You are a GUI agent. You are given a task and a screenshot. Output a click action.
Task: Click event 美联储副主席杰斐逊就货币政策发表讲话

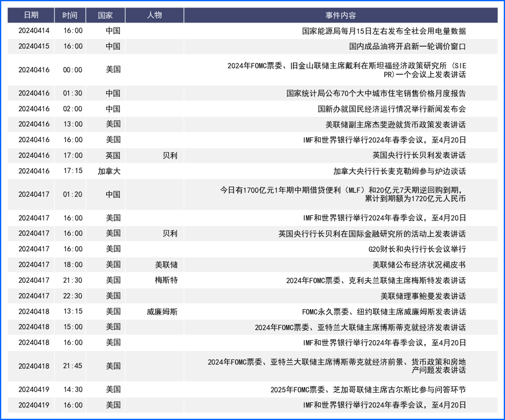[396, 125]
